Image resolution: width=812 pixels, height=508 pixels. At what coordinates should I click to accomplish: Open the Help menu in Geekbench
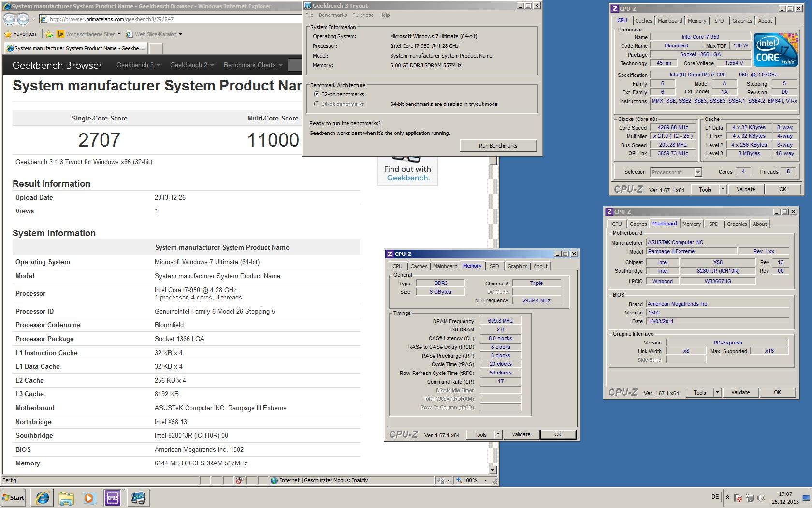point(384,15)
